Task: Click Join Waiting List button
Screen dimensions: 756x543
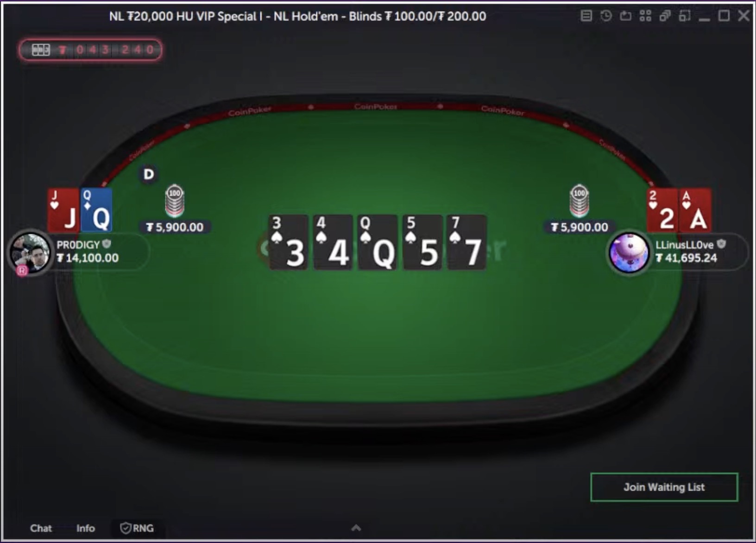Action: tap(664, 487)
